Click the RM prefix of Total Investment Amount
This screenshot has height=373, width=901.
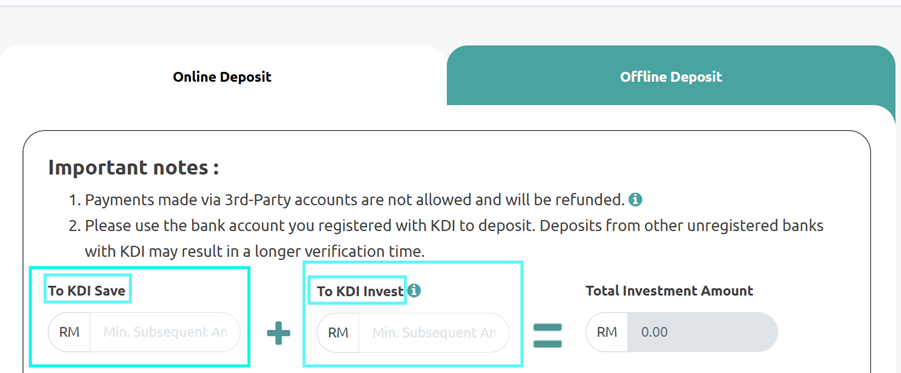pos(607,332)
